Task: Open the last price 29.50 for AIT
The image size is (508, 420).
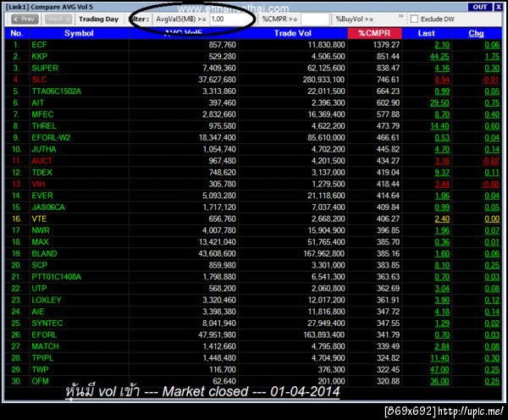Action: (439, 103)
